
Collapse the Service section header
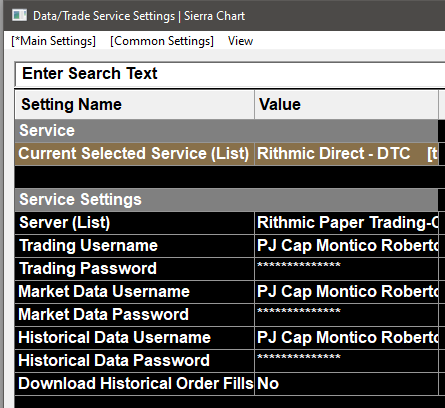(x=226, y=130)
